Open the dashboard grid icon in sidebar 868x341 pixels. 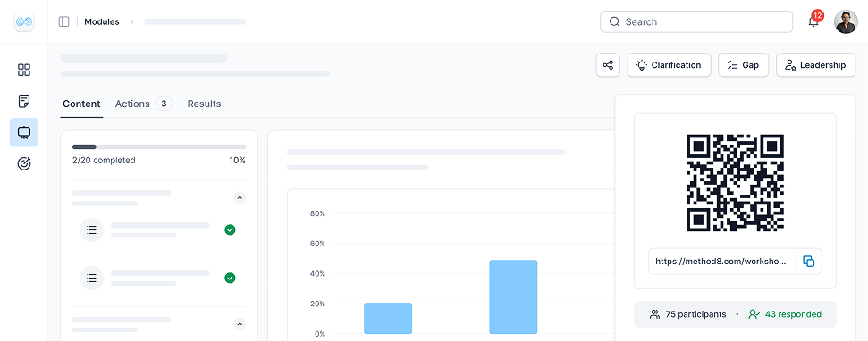[24, 71]
